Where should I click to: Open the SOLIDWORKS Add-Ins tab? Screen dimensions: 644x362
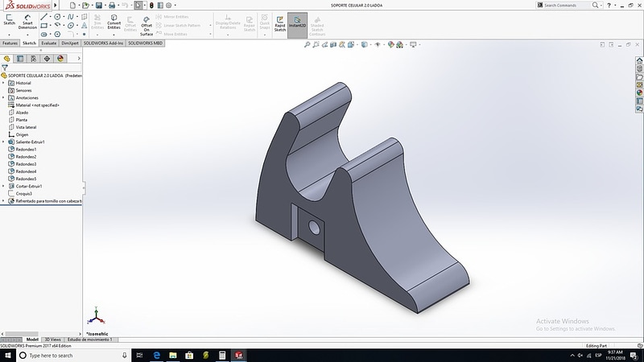pos(103,43)
